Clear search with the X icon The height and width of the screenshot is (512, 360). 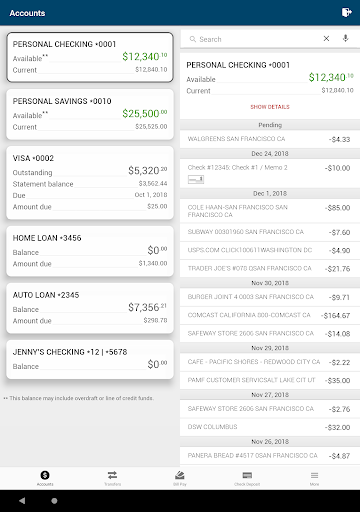point(326,39)
